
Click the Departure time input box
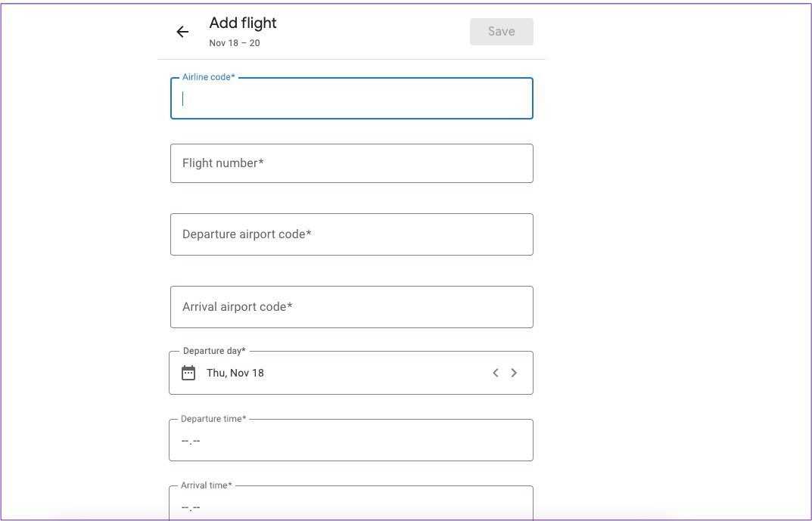(351, 441)
